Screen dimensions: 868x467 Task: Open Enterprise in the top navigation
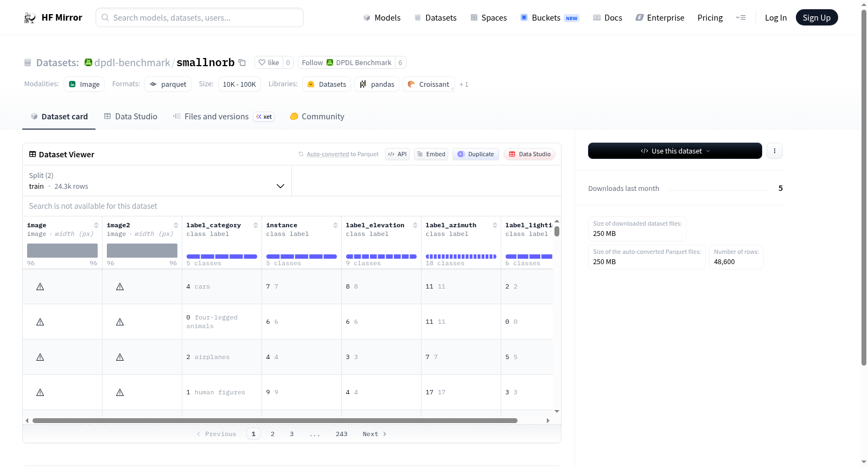(660, 18)
